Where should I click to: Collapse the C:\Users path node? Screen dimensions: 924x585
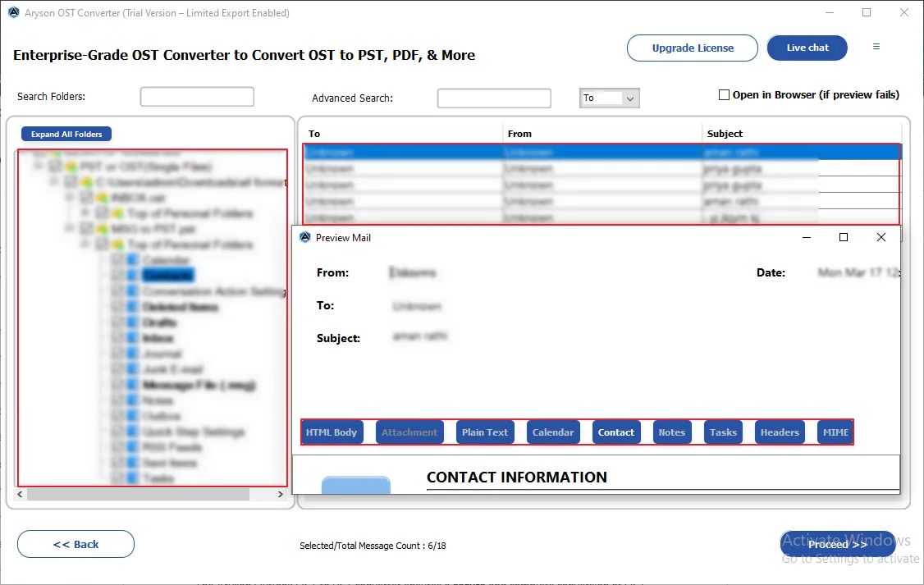[x=54, y=182]
